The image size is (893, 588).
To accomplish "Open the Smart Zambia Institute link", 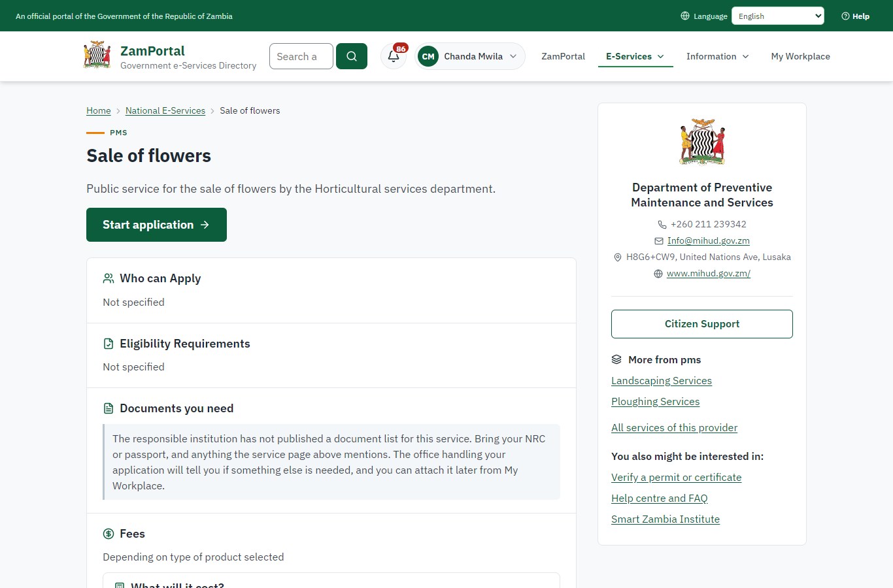I will click(666, 519).
